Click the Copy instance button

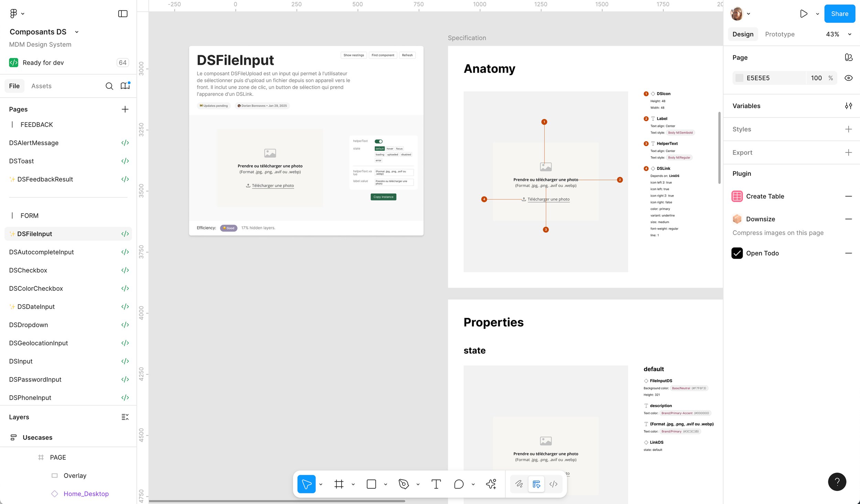(x=383, y=197)
